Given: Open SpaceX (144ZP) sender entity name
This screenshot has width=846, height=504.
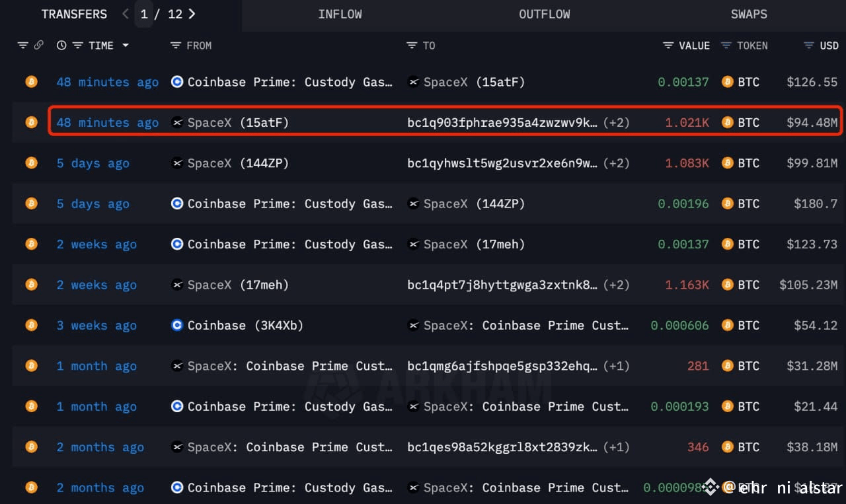Looking at the screenshot, I should [238, 163].
